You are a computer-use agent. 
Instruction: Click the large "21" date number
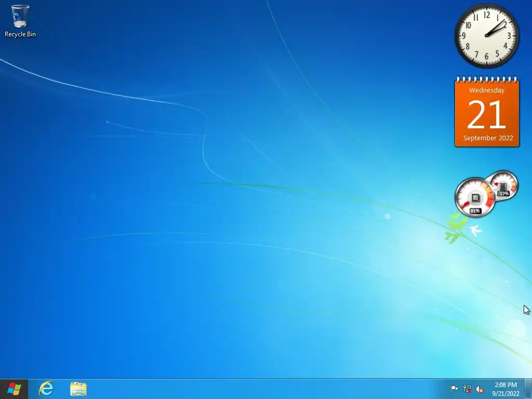(x=486, y=114)
